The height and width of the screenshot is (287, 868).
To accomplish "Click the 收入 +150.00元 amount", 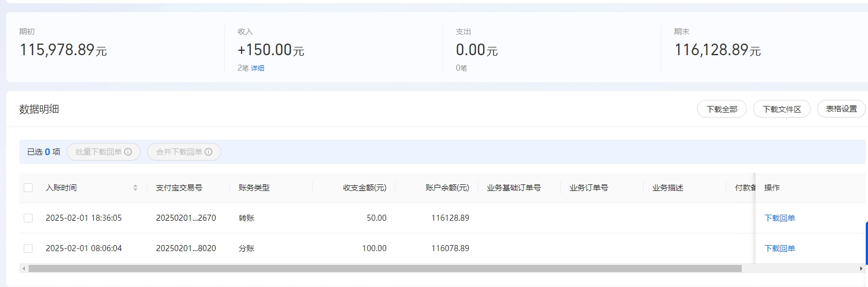I will pyautogui.click(x=271, y=50).
